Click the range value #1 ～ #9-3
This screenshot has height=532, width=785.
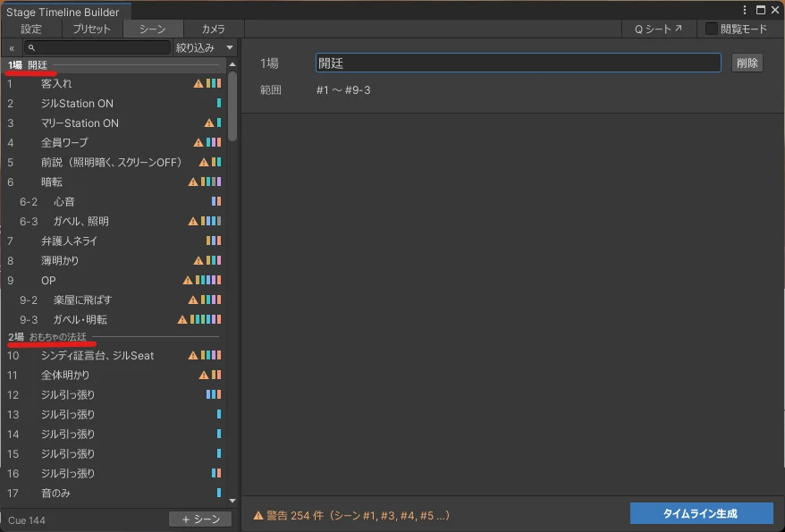coord(343,90)
